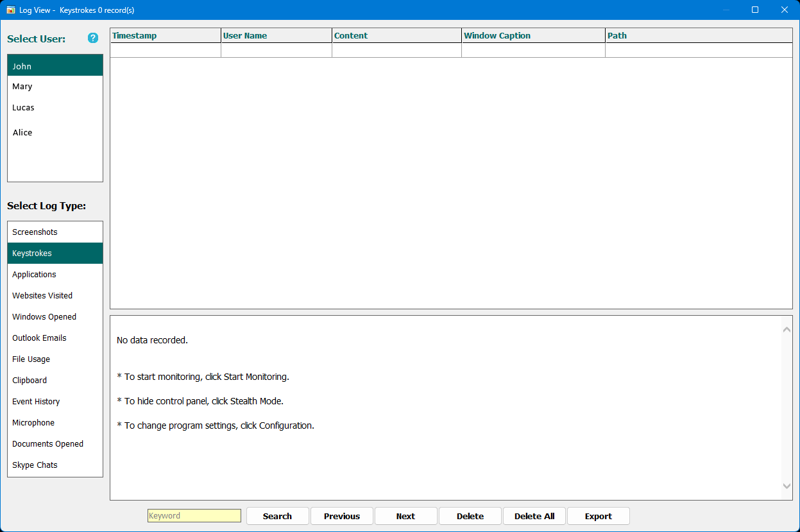This screenshot has height=532, width=800.
Task: Show the Applications log
Action: [x=55, y=275]
